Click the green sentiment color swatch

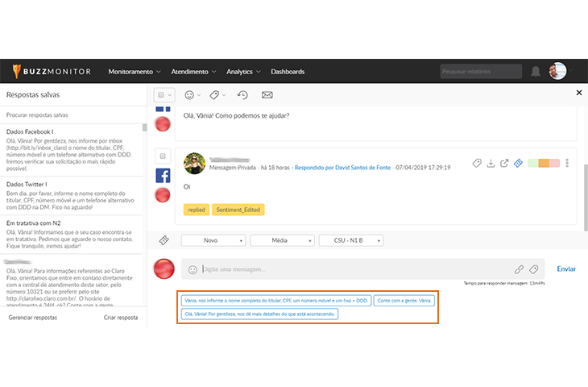pos(533,163)
